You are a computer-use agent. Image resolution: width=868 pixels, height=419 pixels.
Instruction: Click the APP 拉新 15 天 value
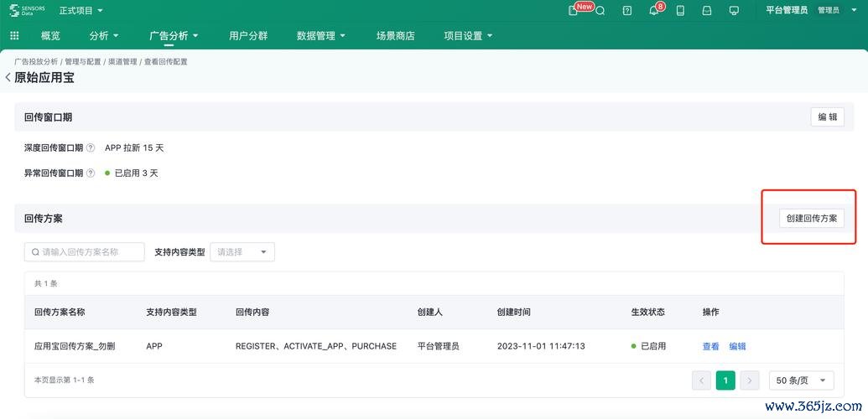point(134,148)
